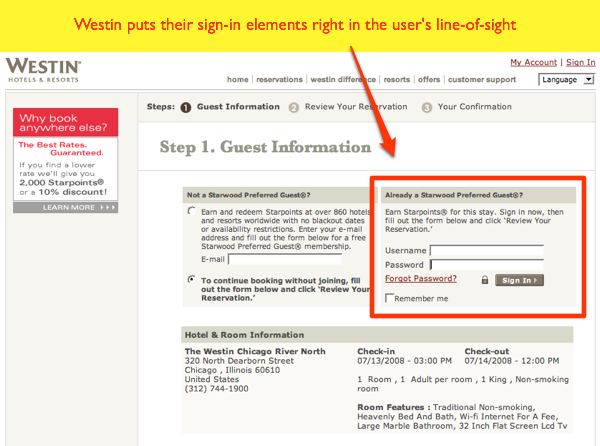This screenshot has height=446, width=600.
Task: Select the join Starwood Preferred Guest radio button
Action: [191, 211]
